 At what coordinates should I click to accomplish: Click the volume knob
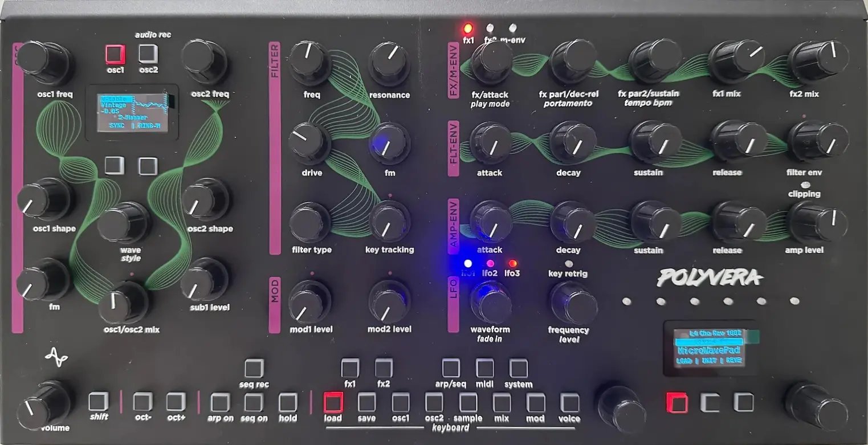pyautogui.click(x=44, y=405)
